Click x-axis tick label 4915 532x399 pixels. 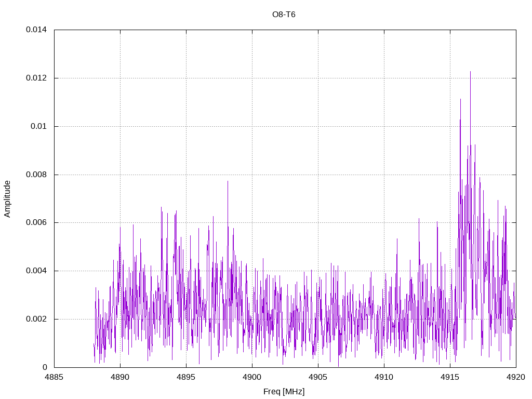point(450,377)
